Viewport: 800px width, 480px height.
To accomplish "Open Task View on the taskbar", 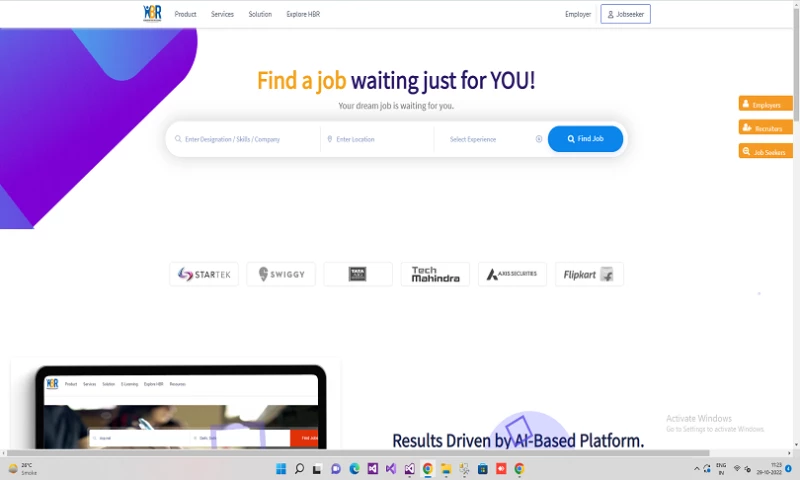I will point(317,469).
